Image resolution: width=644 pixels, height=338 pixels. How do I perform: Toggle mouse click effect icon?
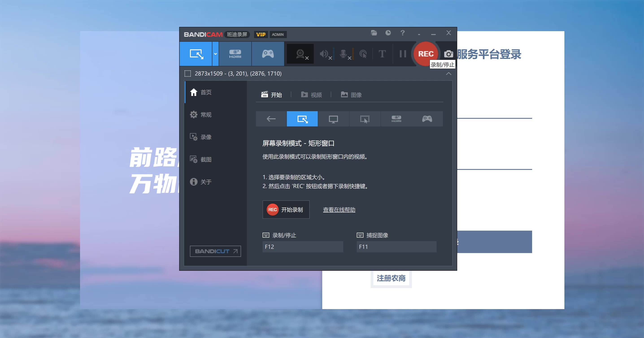[363, 54]
